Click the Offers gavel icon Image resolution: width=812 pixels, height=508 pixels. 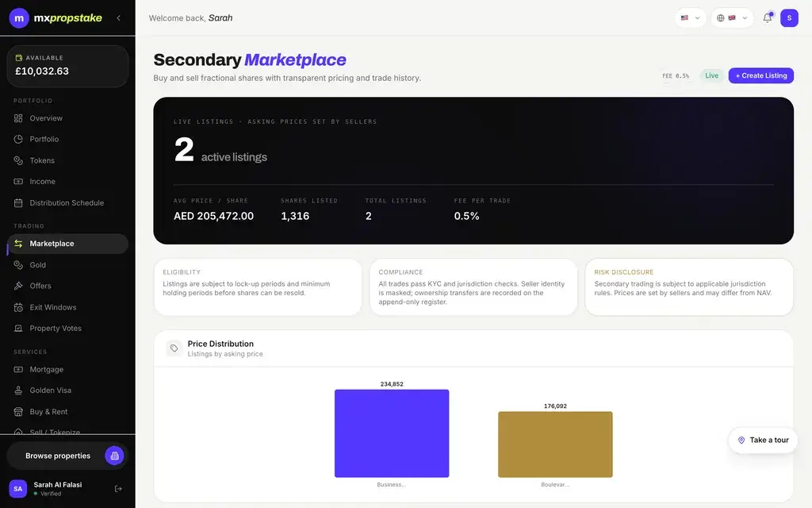point(18,286)
